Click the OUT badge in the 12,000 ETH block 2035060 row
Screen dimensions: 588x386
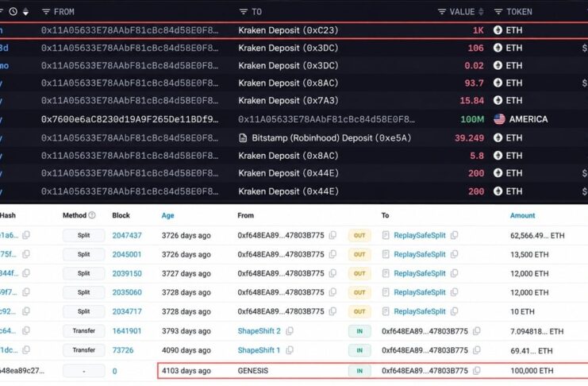359,292
